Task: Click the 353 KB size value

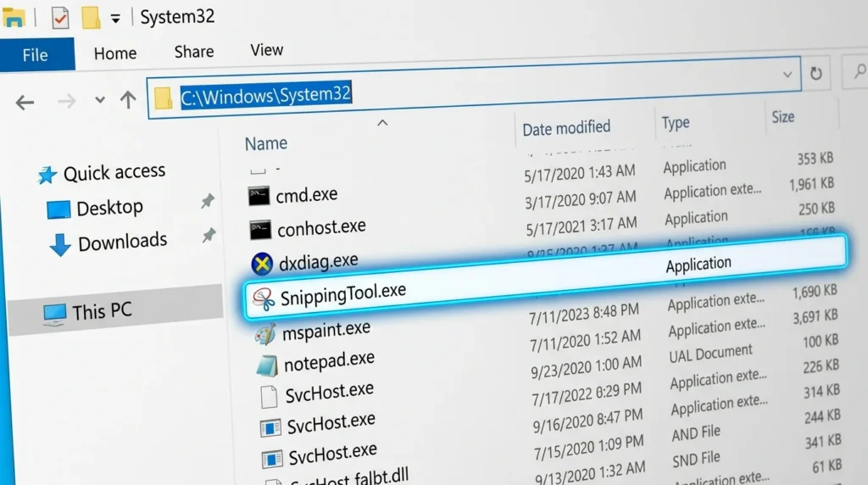Action: [815, 159]
